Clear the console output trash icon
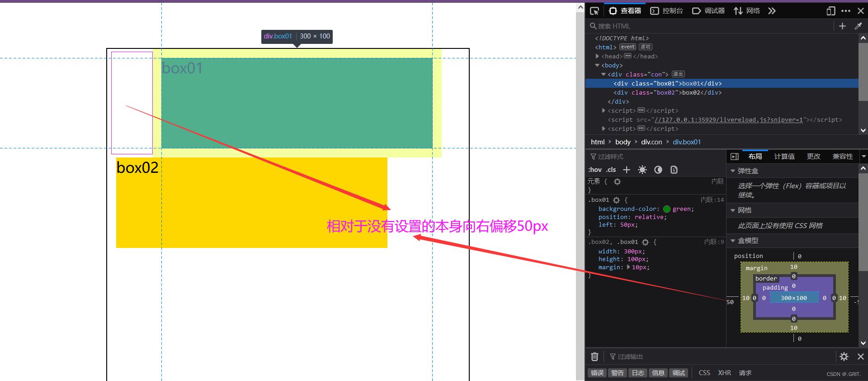 (x=594, y=357)
